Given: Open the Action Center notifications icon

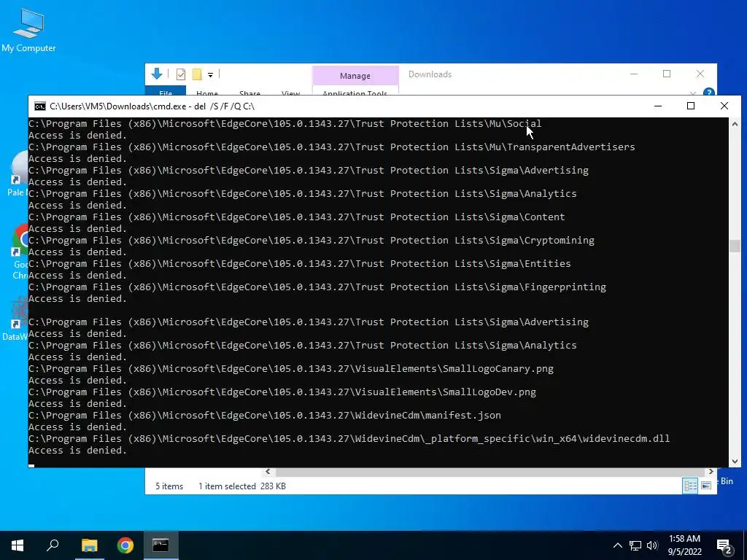Looking at the screenshot, I should (724, 546).
